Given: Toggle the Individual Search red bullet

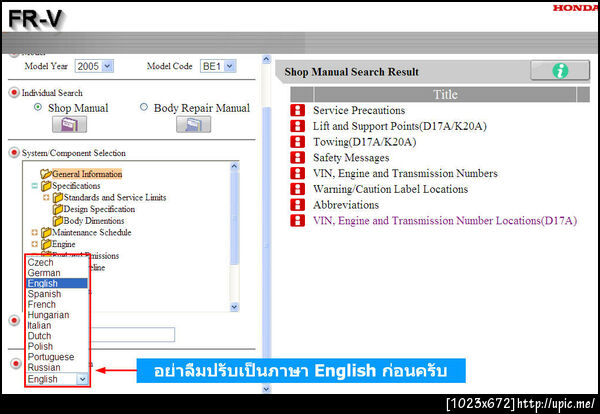Looking at the screenshot, I should coord(14,92).
